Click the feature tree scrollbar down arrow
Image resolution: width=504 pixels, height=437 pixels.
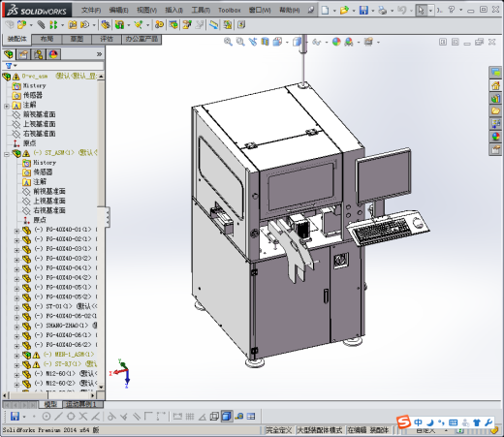pyautogui.click(x=101, y=387)
